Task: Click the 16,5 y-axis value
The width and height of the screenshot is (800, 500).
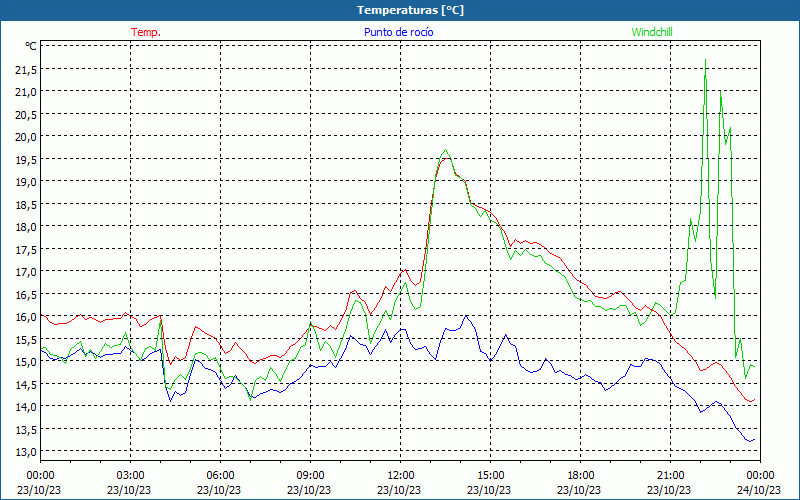Action: [26, 294]
